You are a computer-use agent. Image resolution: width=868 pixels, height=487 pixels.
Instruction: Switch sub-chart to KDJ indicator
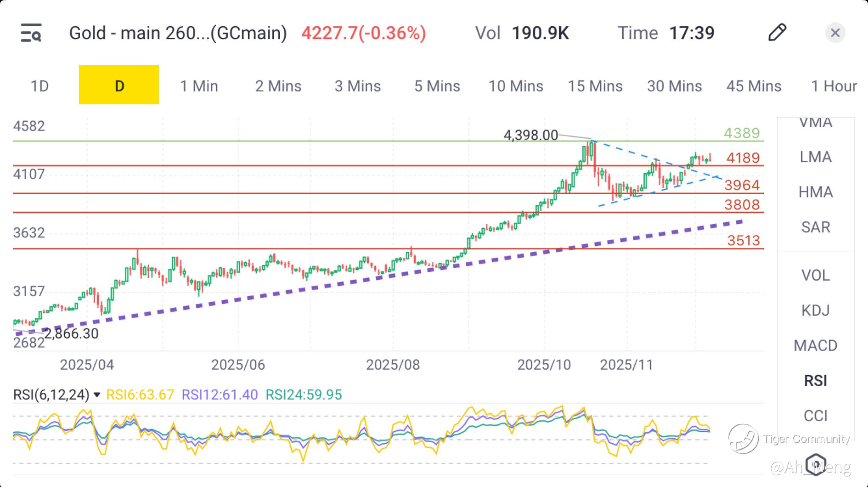(x=815, y=310)
